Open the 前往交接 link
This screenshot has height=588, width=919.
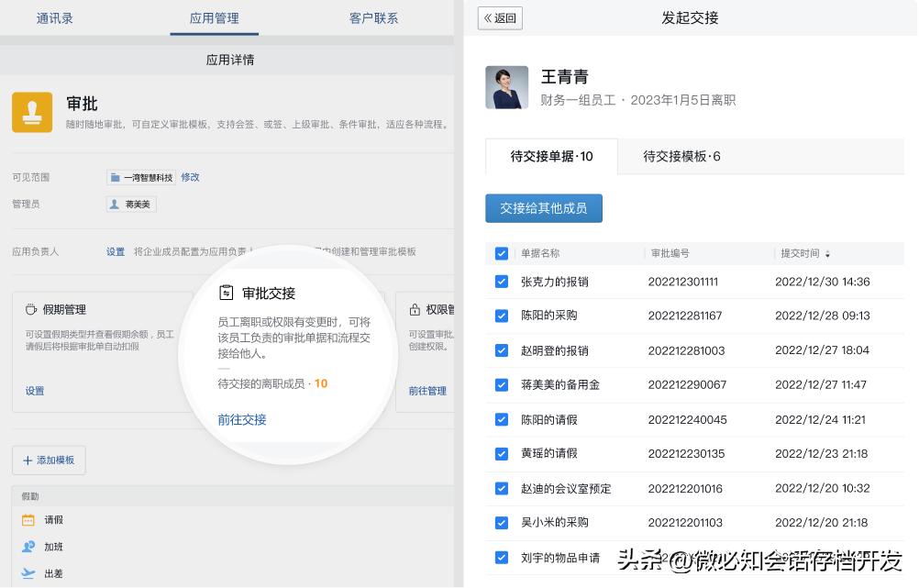[241, 420]
